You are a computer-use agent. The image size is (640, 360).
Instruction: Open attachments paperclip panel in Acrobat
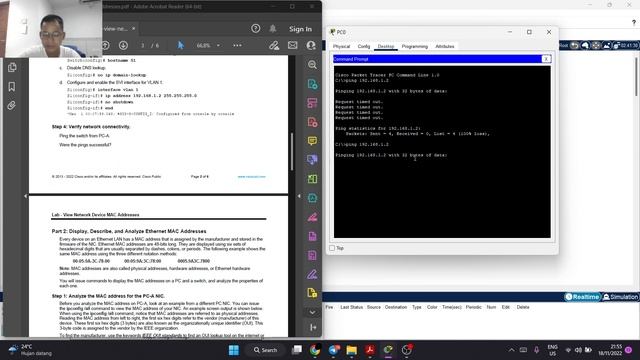point(12,106)
